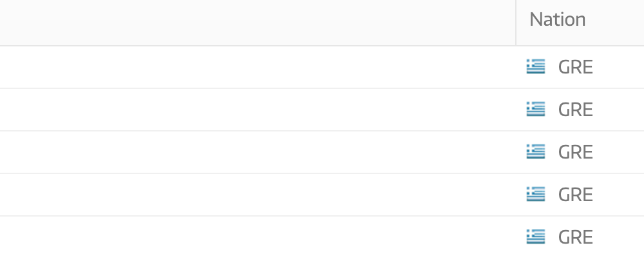This screenshot has width=644, height=272.
Task: Click the third table row's wide empty cell
Action: click(x=258, y=152)
